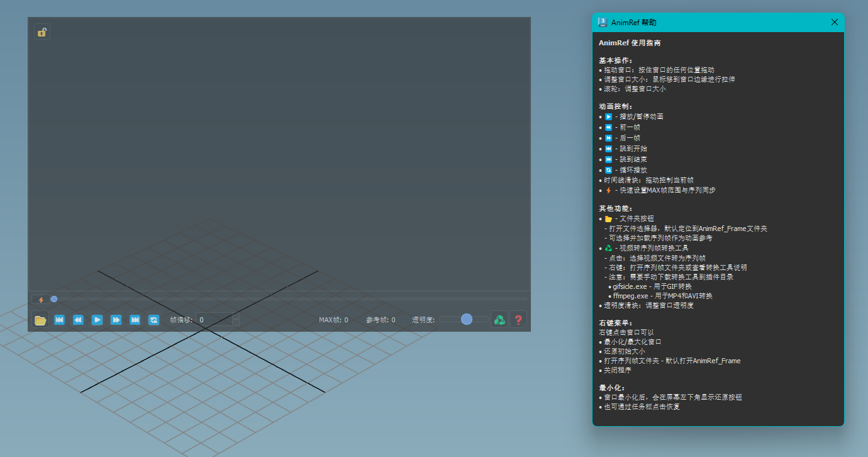
Task: Increase frame offset with spinner up arrow
Action: click(236, 317)
